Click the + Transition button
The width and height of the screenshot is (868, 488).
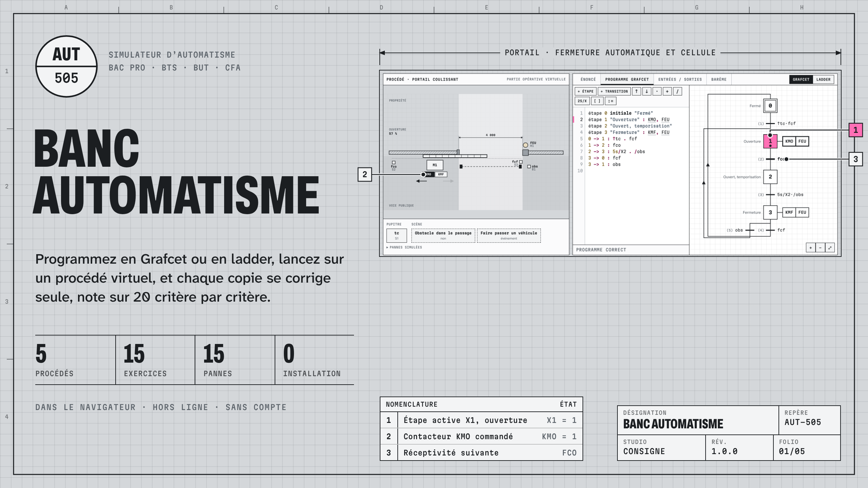pyautogui.click(x=614, y=91)
